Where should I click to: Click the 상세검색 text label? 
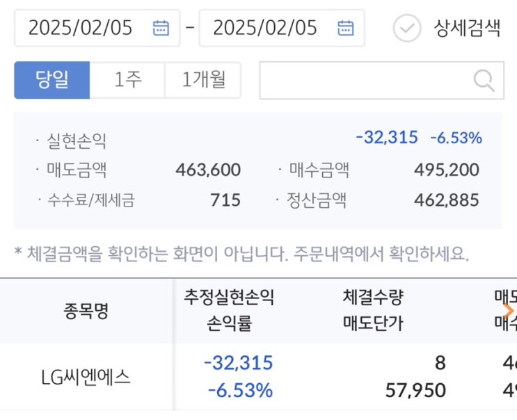click(x=467, y=29)
